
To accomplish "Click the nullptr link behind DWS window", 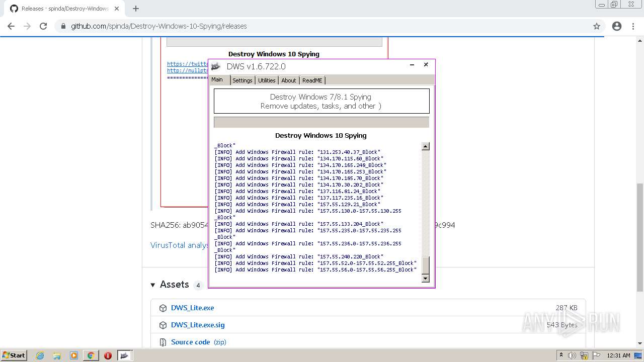I will coord(188,70).
